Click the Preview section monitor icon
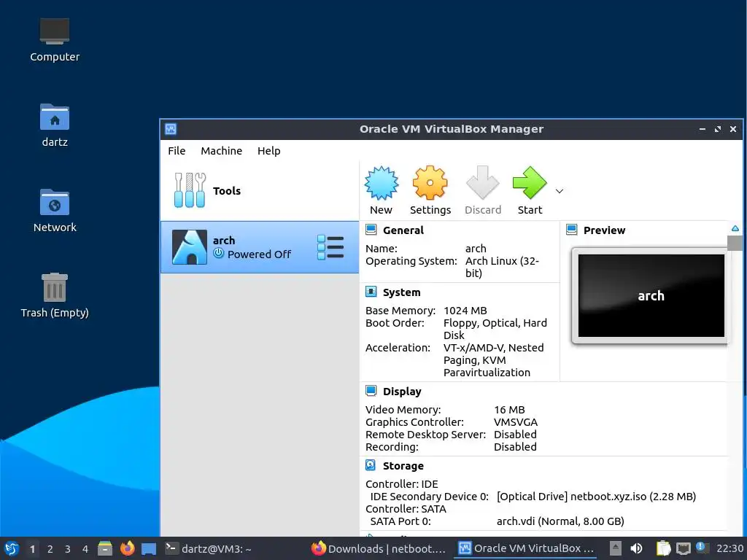Image resolution: width=747 pixels, height=560 pixels. click(572, 230)
